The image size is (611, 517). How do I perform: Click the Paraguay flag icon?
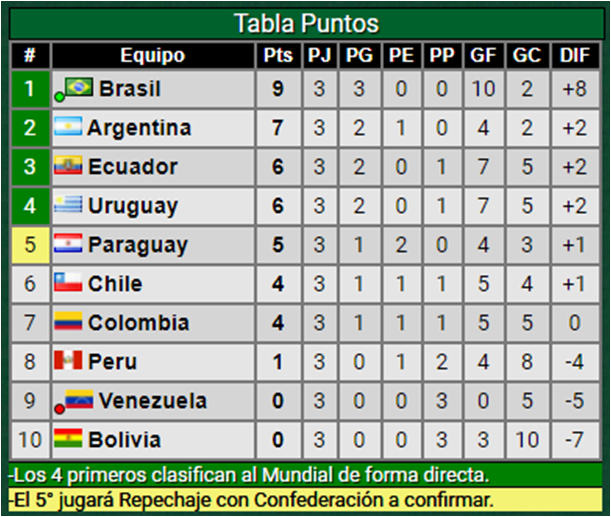(x=68, y=245)
